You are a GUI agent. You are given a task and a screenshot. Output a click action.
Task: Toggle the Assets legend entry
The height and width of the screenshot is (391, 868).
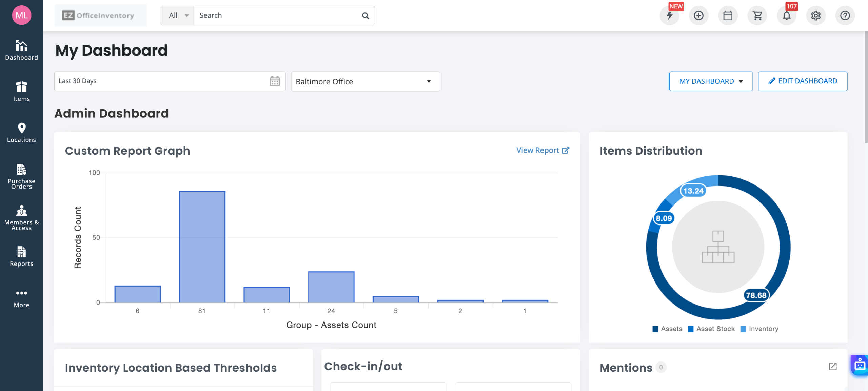coord(667,329)
